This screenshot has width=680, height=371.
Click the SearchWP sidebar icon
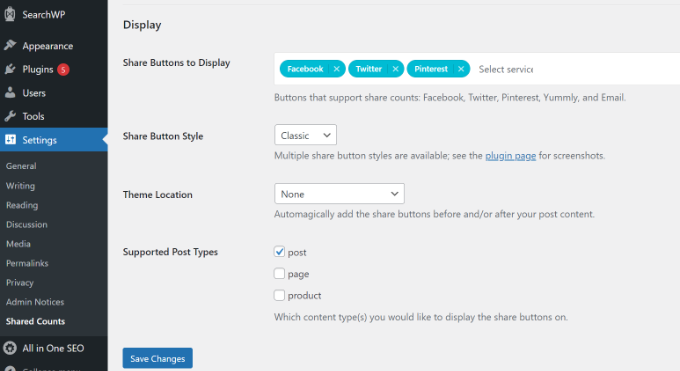click(x=10, y=14)
